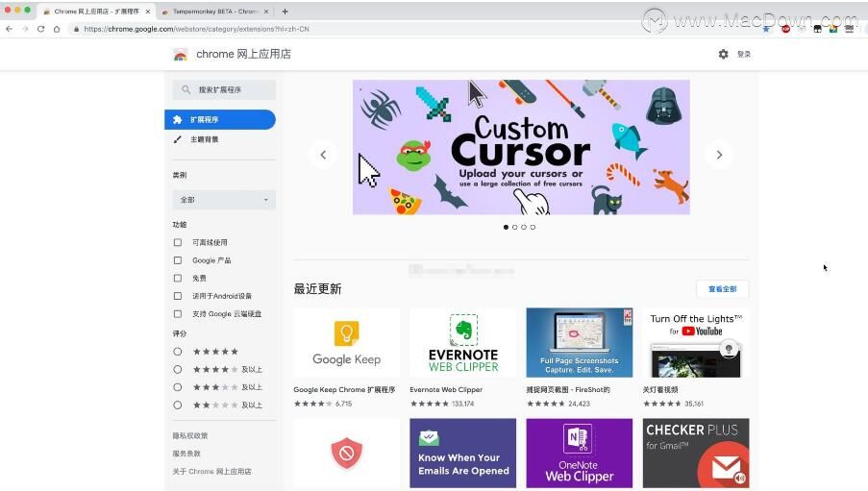Close the Tampermonkey BETA tab
Viewport: 868px width, 491px height.
pyautogui.click(x=266, y=12)
